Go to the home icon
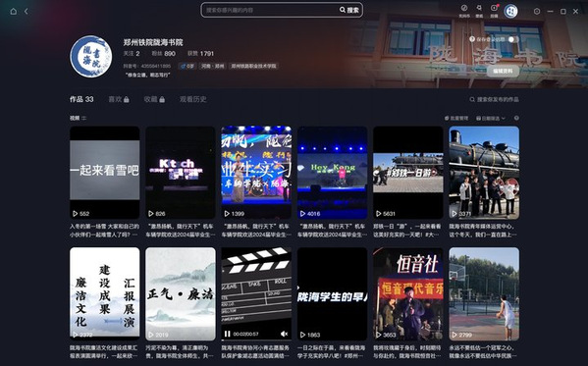 [13, 11]
